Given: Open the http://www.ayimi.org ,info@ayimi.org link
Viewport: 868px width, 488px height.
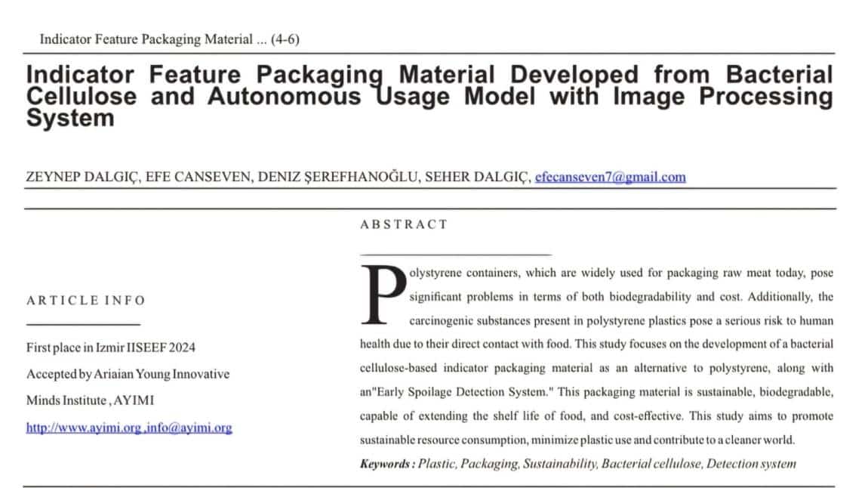Looking at the screenshot, I should pyautogui.click(x=129, y=428).
